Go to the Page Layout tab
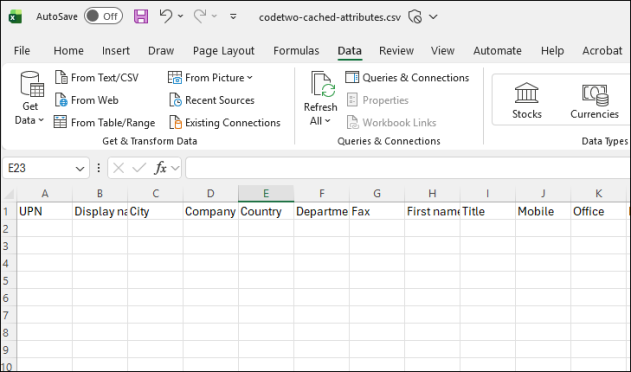 [223, 51]
